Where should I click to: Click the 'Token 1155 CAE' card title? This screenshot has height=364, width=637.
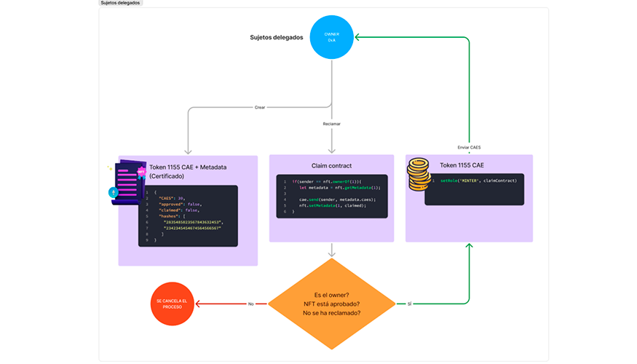tap(462, 165)
